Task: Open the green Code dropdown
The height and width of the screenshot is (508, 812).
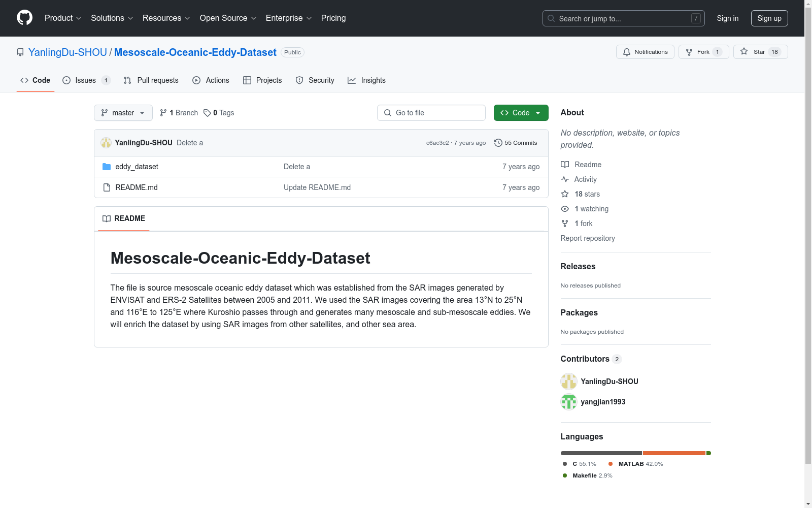Action: [x=521, y=113]
